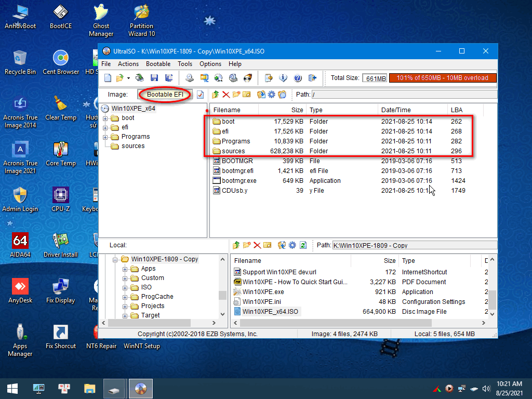This screenshot has height=399, width=532.
Task: Open the Actions menu
Action: (x=128, y=64)
